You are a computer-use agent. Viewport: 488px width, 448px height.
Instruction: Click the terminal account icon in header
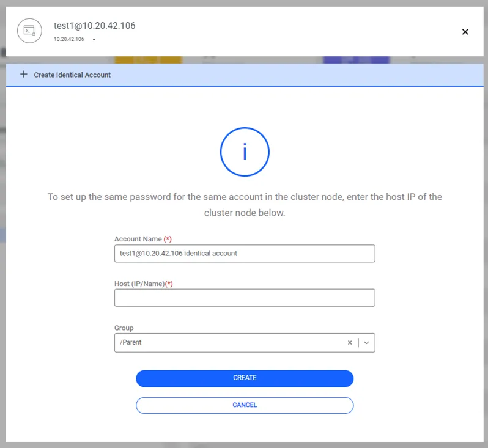pyautogui.click(x=29, y=31)
